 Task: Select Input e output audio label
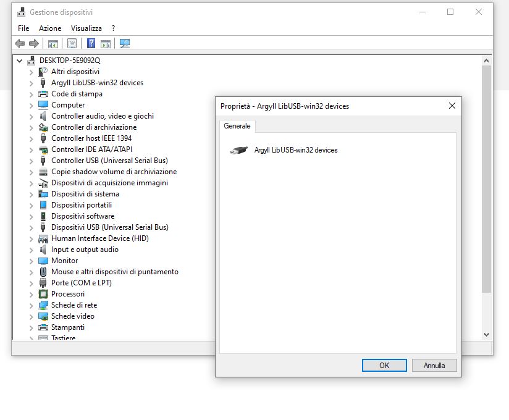tap(85, 250)
